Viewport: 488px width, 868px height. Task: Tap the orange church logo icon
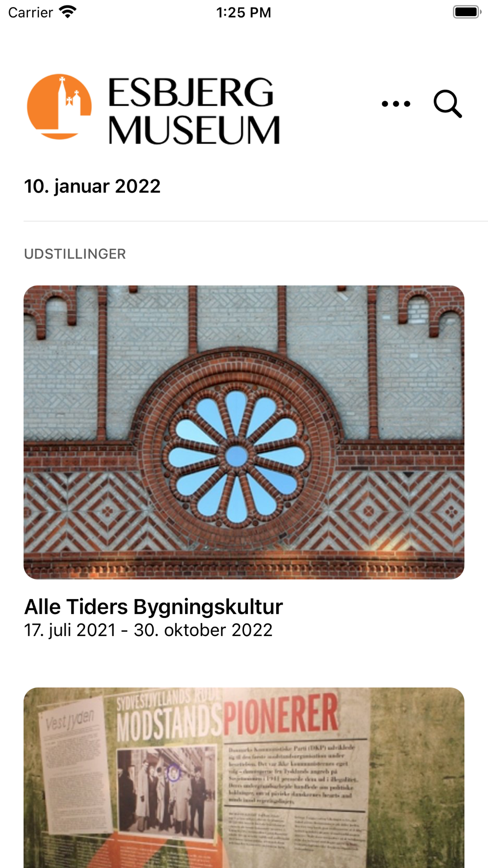point(60,106)
